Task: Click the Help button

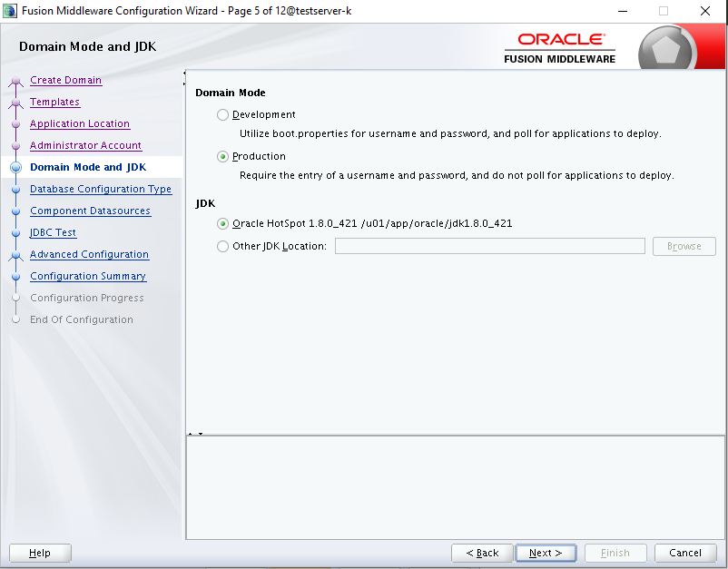Action: 40,553
